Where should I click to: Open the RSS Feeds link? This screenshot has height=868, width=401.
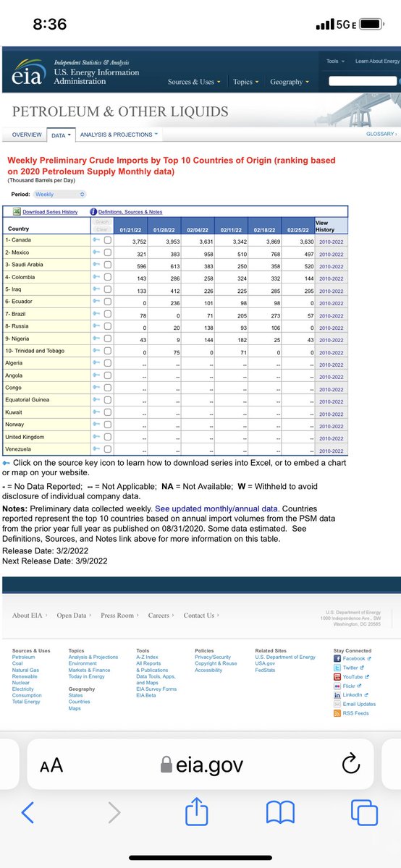(351, 713)
